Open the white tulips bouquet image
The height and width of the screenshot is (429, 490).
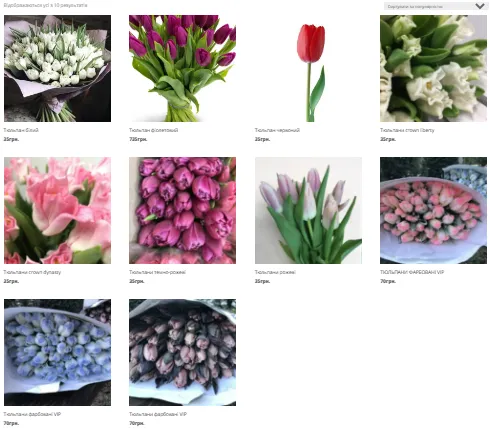click(x=57, y=68)
